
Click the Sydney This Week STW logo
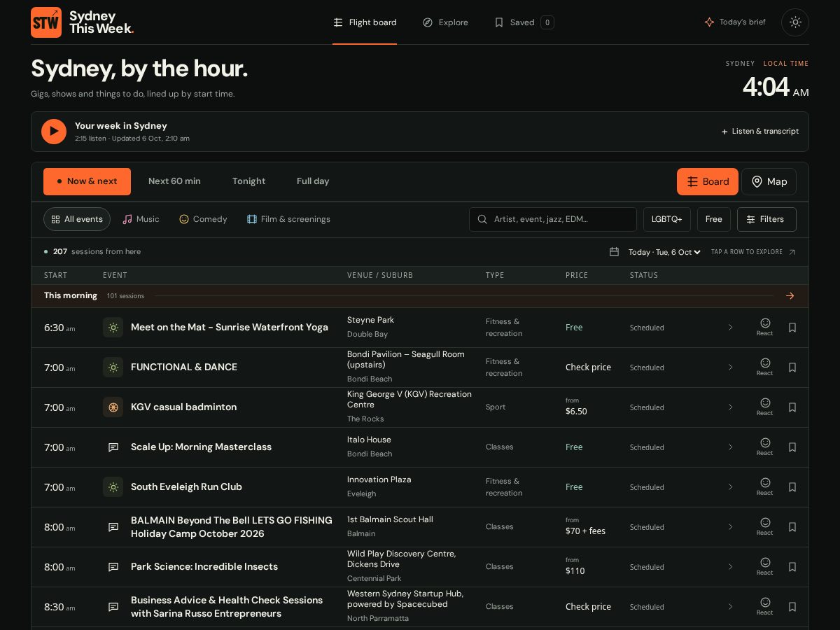83,22
